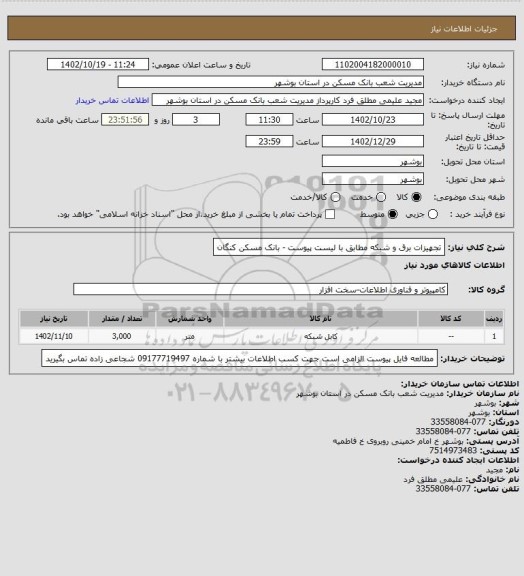This screenshot has width=524, height=576.
Task: Select the خدمت radio button
Action: click(x=381, y=197)
